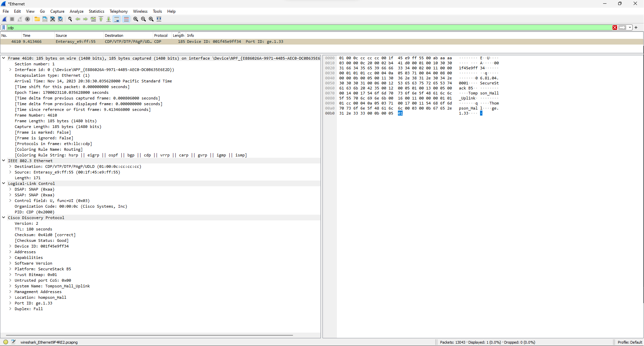The height and width of the screenshot is (346, 644).
Task: Start capturing packets with the shark fin icon
Action: click(x=4, y=19)
